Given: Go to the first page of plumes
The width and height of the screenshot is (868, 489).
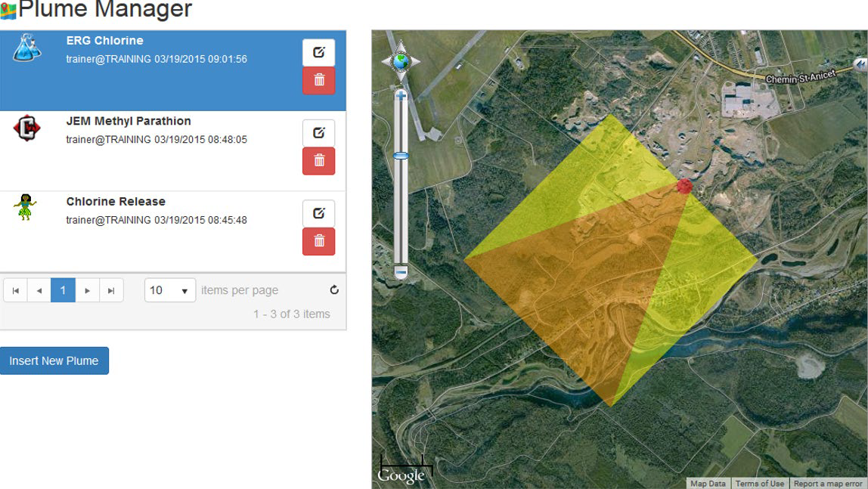Looking at the screenshot, I should click(x=15, y=290).
